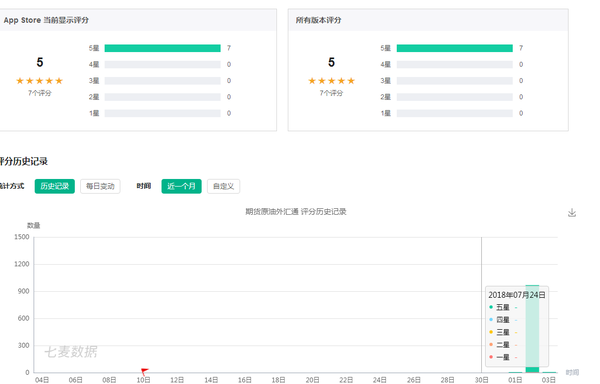Click 7个评分 under 所有版本评分
This screenshot has height=384, width=600.
point(331,93)
